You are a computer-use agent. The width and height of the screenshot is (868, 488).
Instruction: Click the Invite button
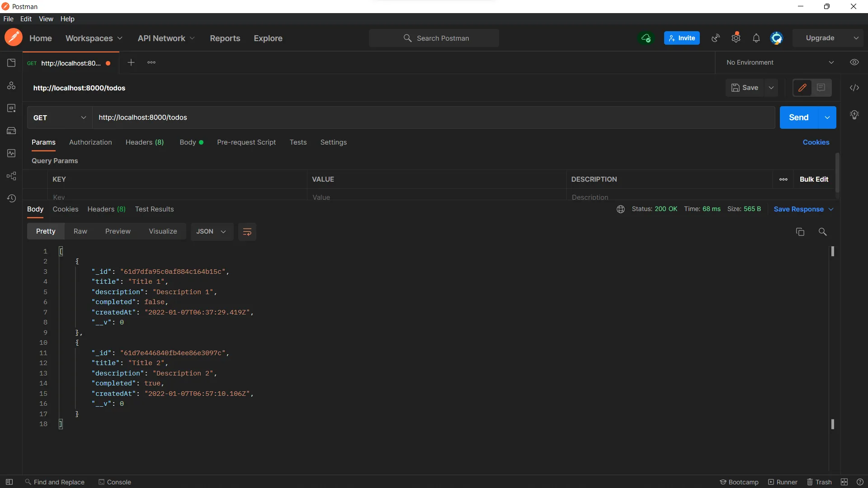[682, 38]
